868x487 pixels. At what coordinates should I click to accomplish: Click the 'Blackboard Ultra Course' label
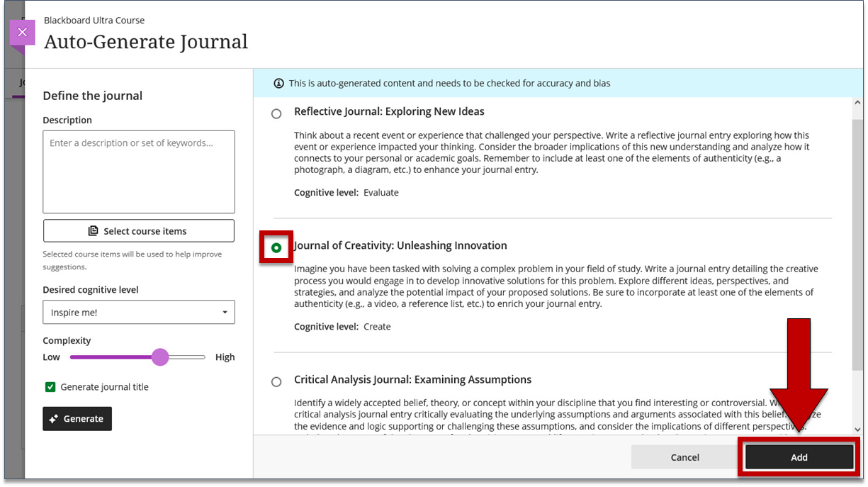(94, 21)
